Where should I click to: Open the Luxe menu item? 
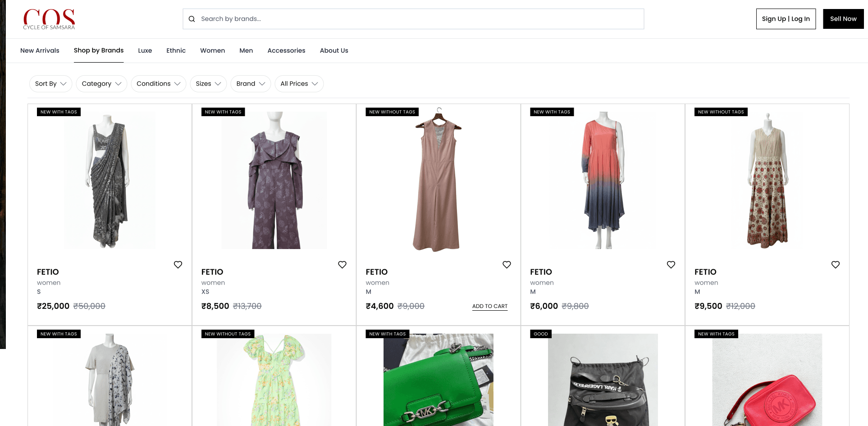(x=145, y=50)
